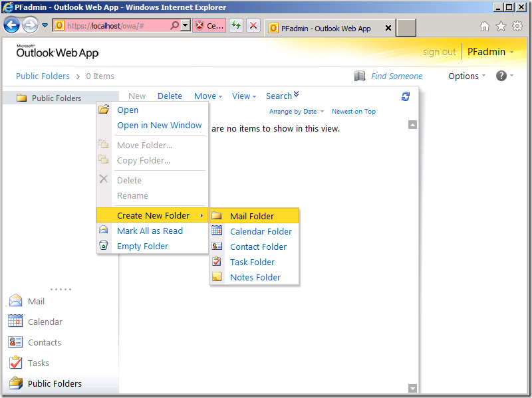The width and height of the screenshot is (532, 398).
Task: Click the PFadmin - Outlook Web App browser tab
Action: (330, 28)
